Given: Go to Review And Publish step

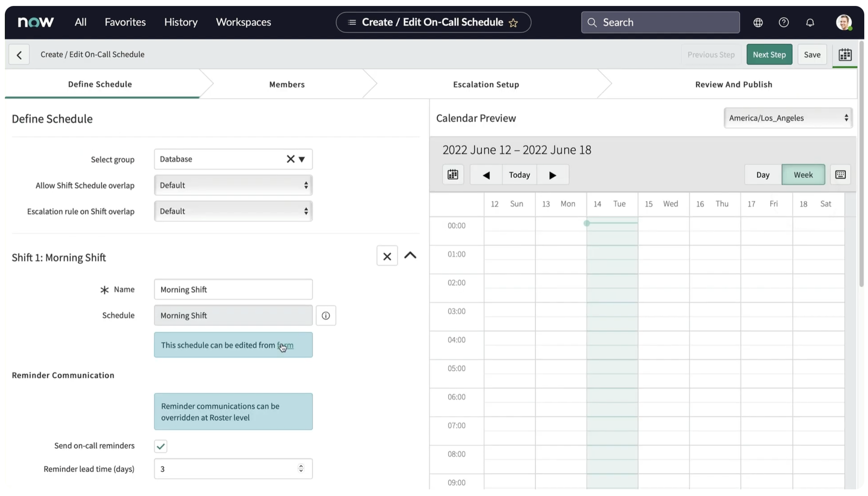Looking at the screenshot, I should [x=734, y=85].
